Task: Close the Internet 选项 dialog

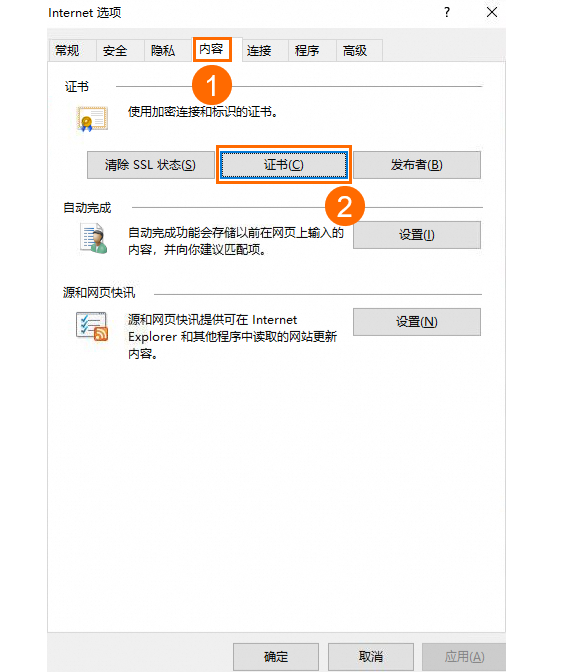Action: point(492,12)
